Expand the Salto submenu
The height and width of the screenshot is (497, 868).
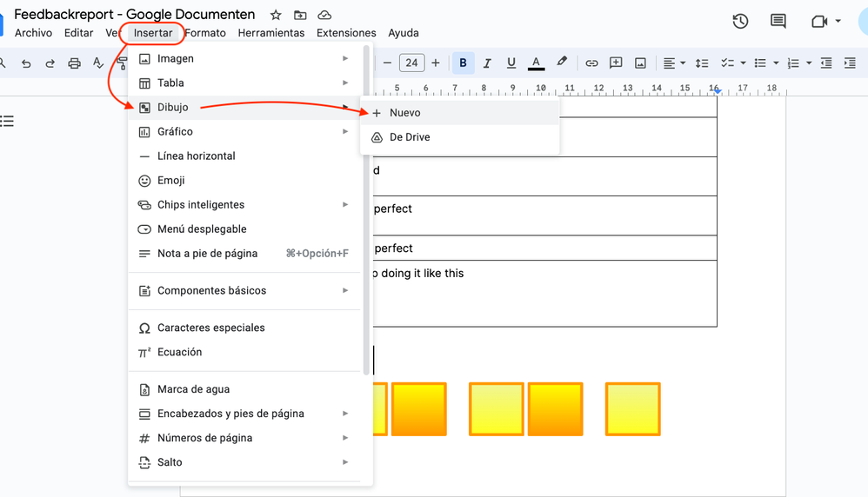pyautogui.click(x=244, y=462)
